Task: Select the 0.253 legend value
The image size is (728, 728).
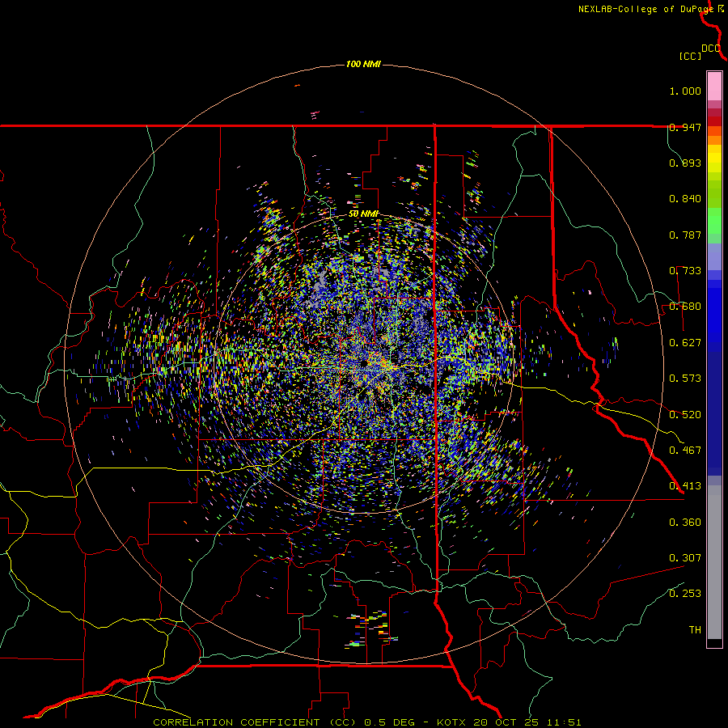Action: (685, 594)
